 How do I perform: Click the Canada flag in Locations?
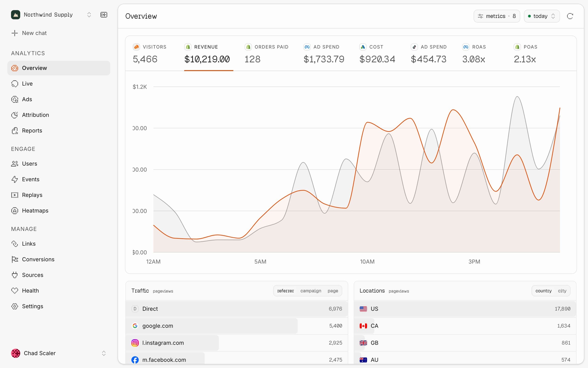(x=363, y=326)
